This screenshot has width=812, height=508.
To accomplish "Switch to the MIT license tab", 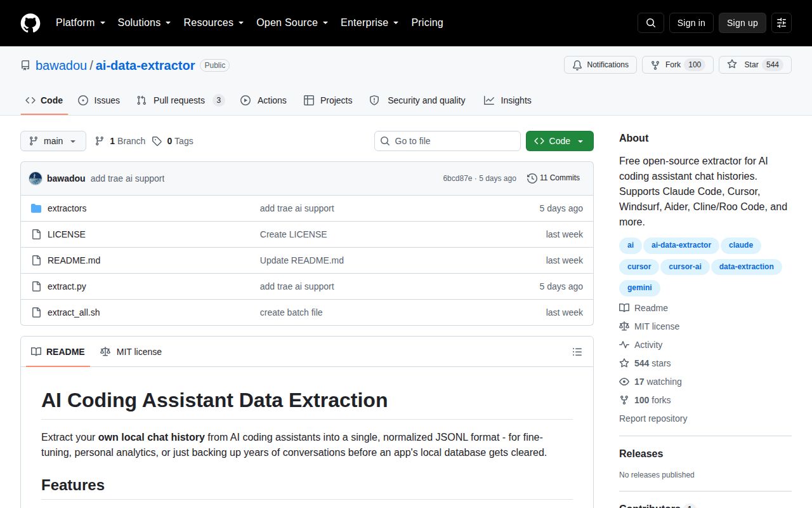I will coord(131,352).
